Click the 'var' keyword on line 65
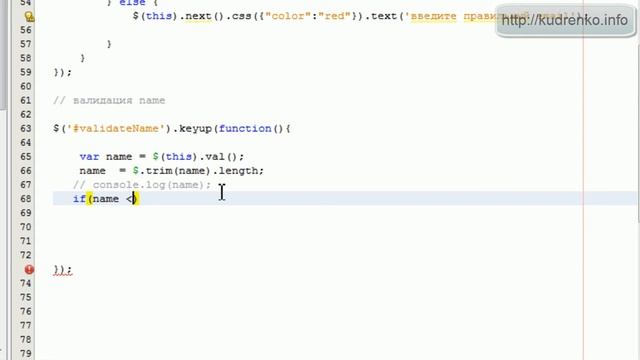This screenshot has height=360, width=640. (x=89, y=157)
